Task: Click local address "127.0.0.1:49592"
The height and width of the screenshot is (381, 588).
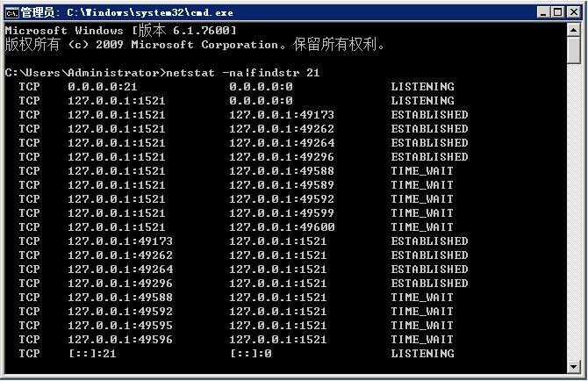Action: 120,312
